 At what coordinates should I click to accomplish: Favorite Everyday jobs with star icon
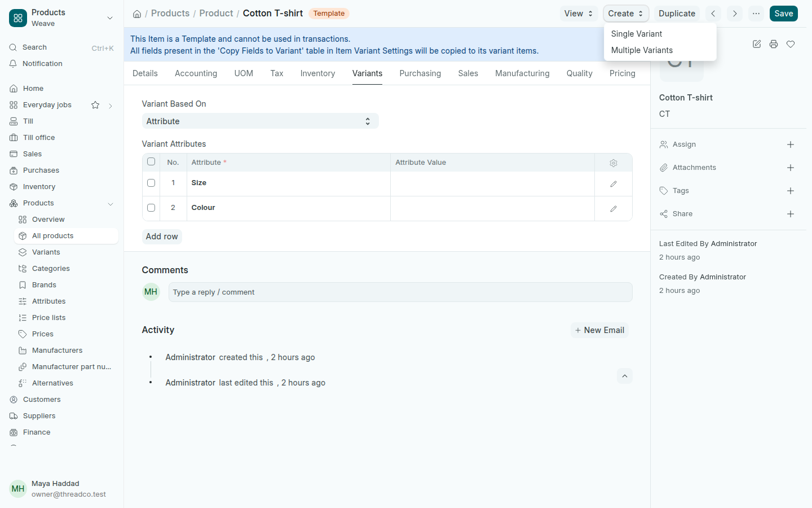[95, 105]
